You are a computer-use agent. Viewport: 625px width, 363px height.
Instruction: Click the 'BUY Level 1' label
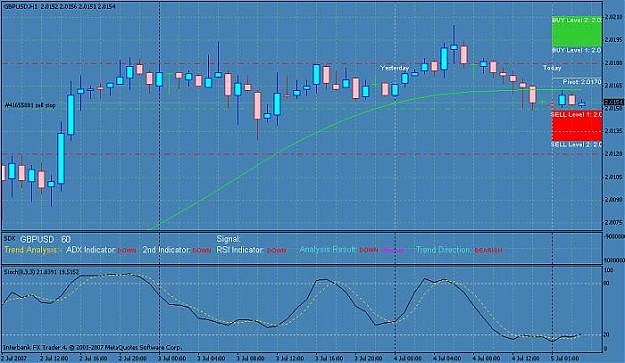[577, 50]
